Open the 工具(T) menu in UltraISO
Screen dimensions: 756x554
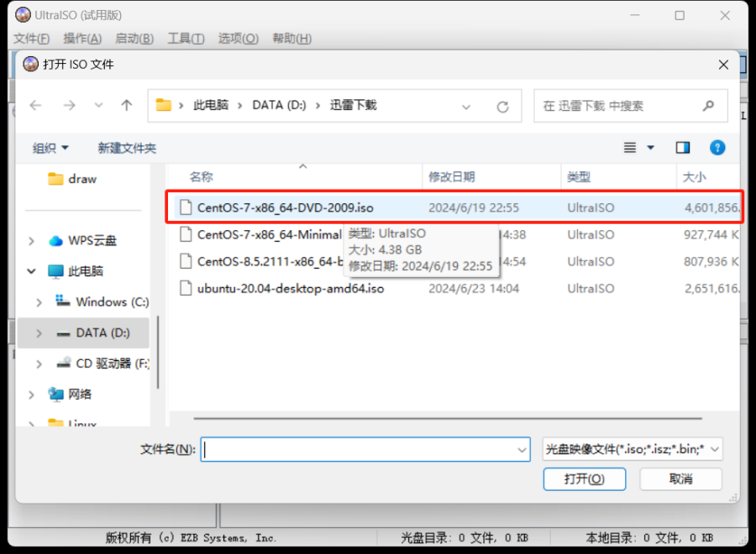pos(186,39)
